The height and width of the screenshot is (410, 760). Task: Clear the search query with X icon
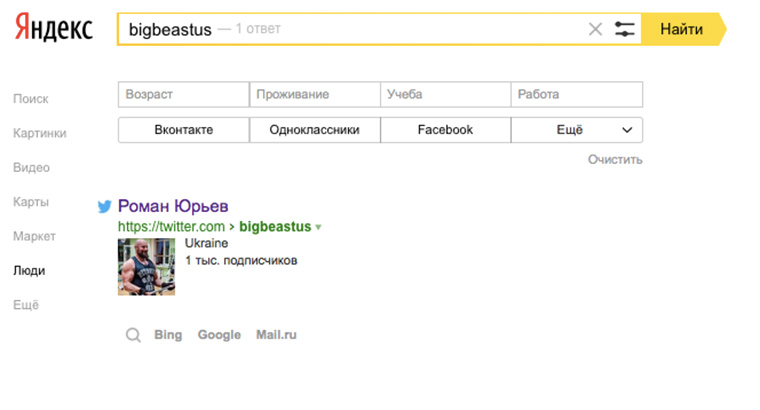click(x=595, y=29)
